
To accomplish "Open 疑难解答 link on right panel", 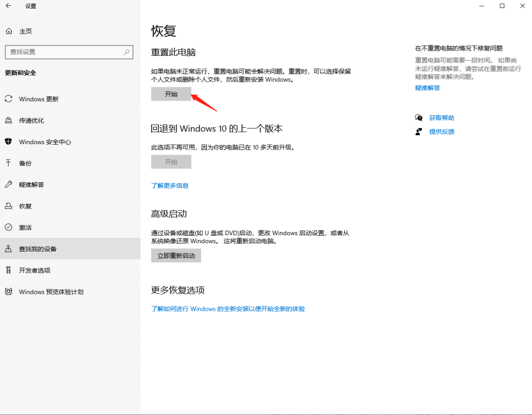I will (428, 88).
